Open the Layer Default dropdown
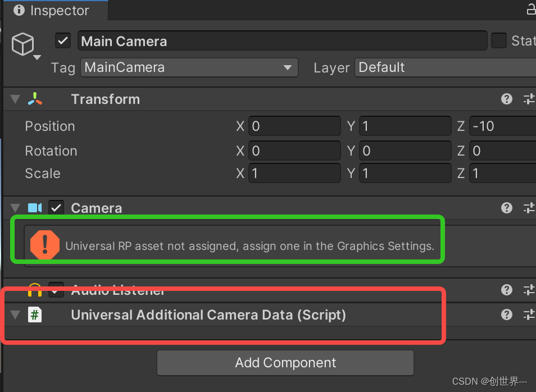The width and height of the screenshot is (536, 392). [444, 67]
